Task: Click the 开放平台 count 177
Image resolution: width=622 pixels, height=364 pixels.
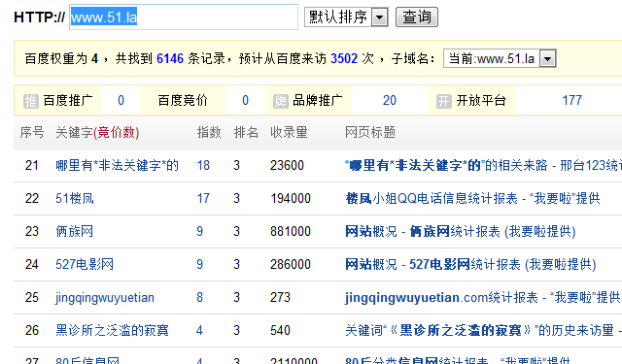Action: coord(571,101)
